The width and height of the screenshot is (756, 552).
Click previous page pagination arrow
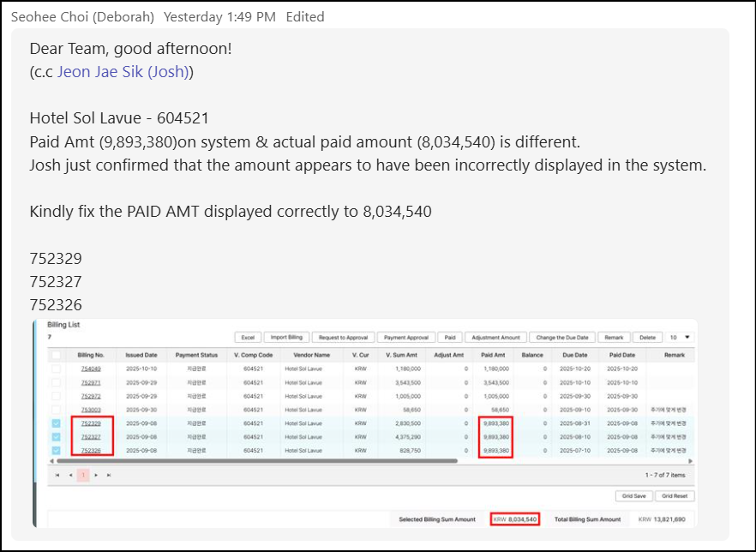click(70, 474)
